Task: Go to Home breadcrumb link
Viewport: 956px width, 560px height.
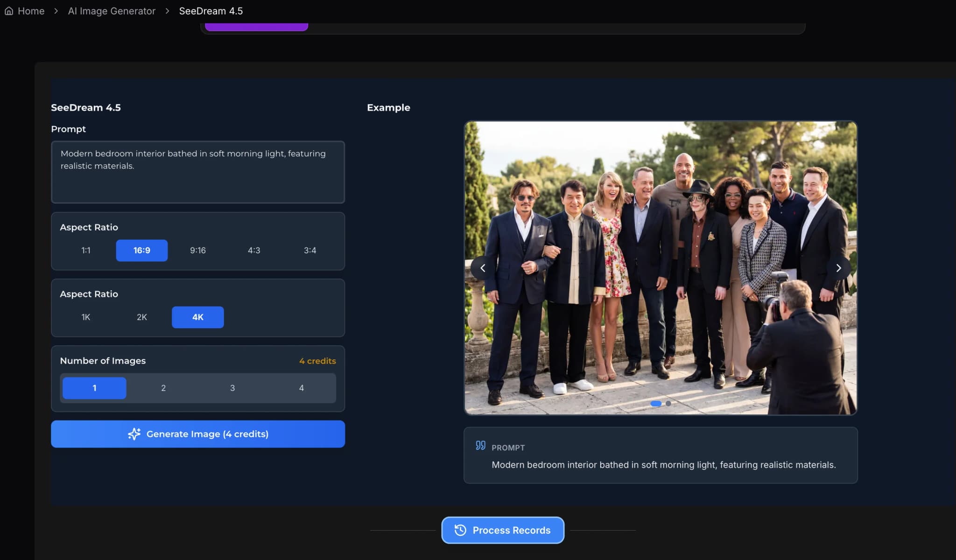Action: pyautogui.click(x=31, y=11)
